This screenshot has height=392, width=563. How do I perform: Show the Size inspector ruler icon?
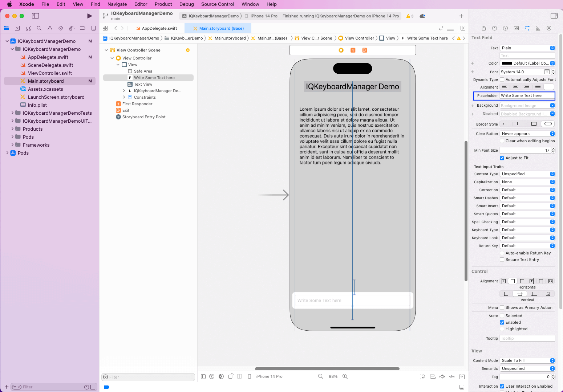click(x=538, y=28)
